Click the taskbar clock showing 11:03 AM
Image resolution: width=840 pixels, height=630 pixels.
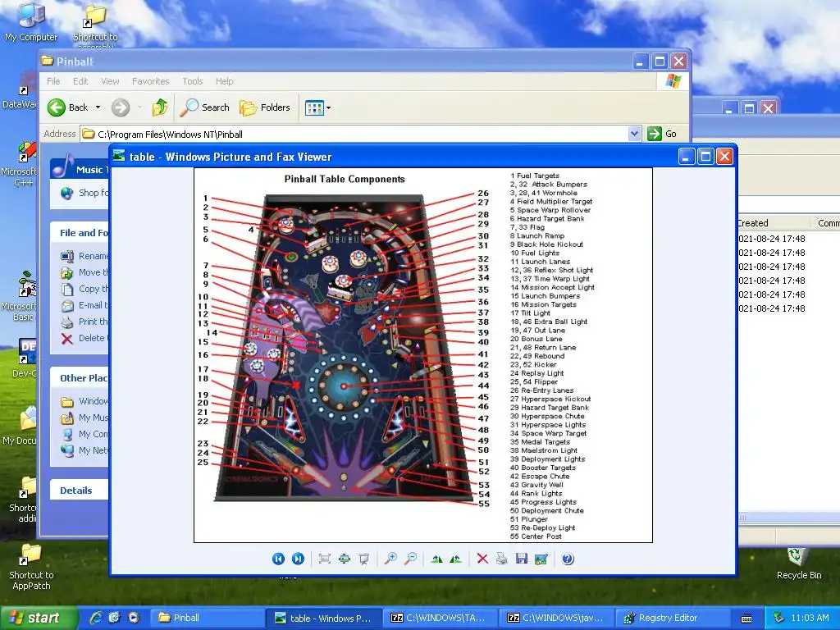pyautogui.click(x=810, y=618)
